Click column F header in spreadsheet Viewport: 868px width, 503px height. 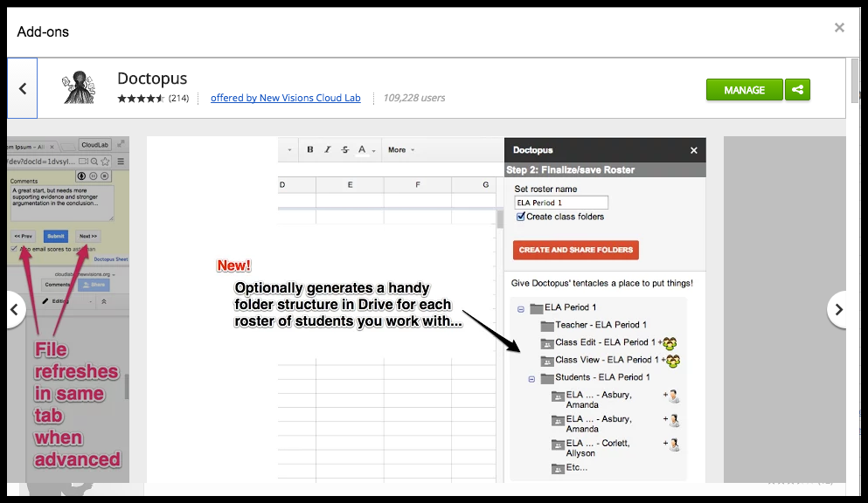pyautogui.click(x=418, y=184)
